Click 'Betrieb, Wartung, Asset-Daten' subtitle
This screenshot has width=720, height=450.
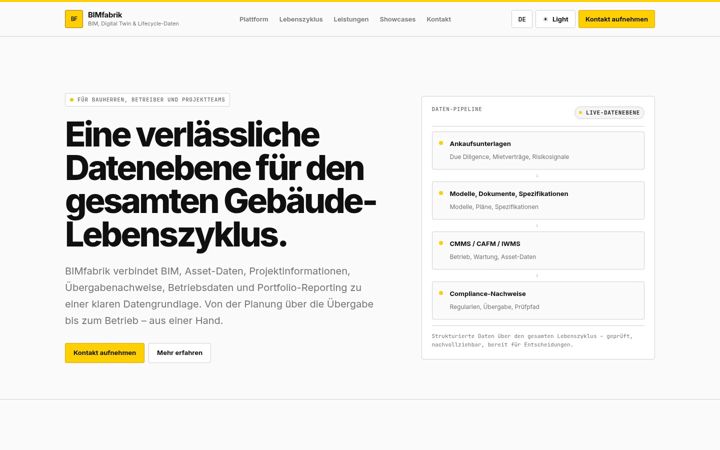click(493, 257)
